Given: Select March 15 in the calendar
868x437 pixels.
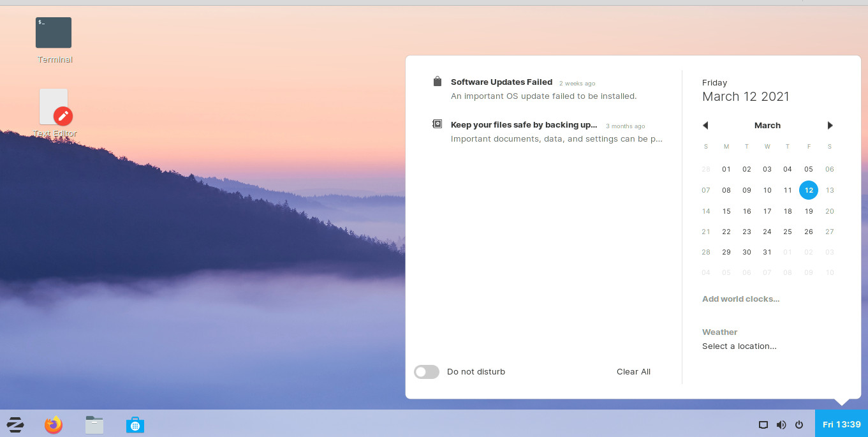Looking at the screenshot, I should 726,211.
